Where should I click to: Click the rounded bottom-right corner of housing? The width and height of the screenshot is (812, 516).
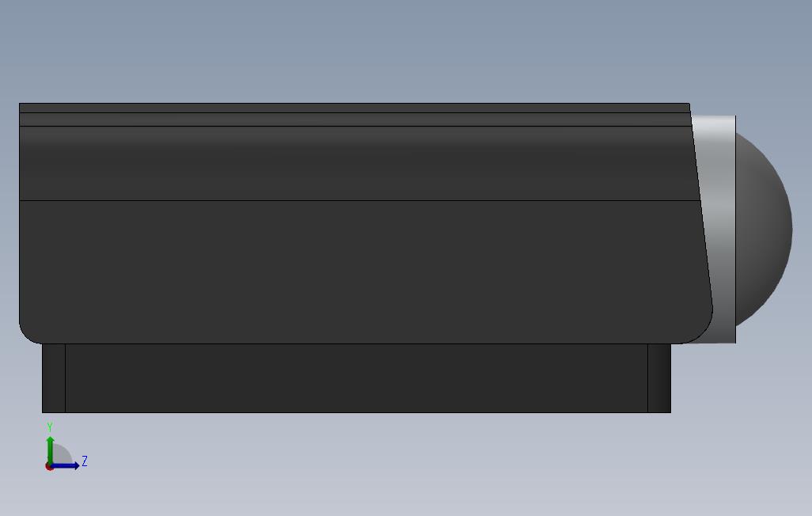point(704,335)
